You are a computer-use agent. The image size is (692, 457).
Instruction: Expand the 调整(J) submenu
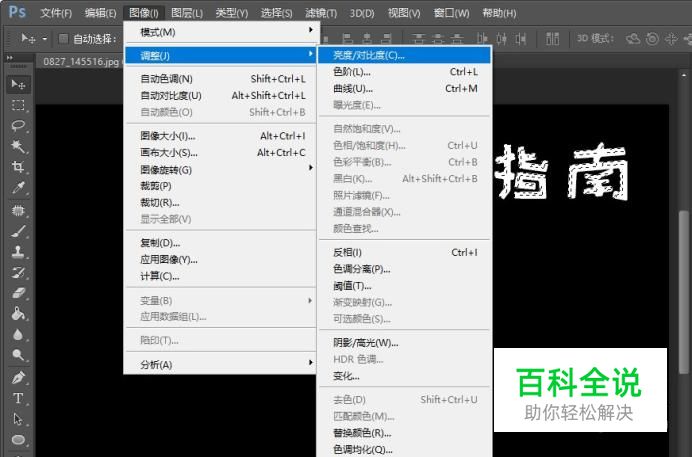click(221, 56)
